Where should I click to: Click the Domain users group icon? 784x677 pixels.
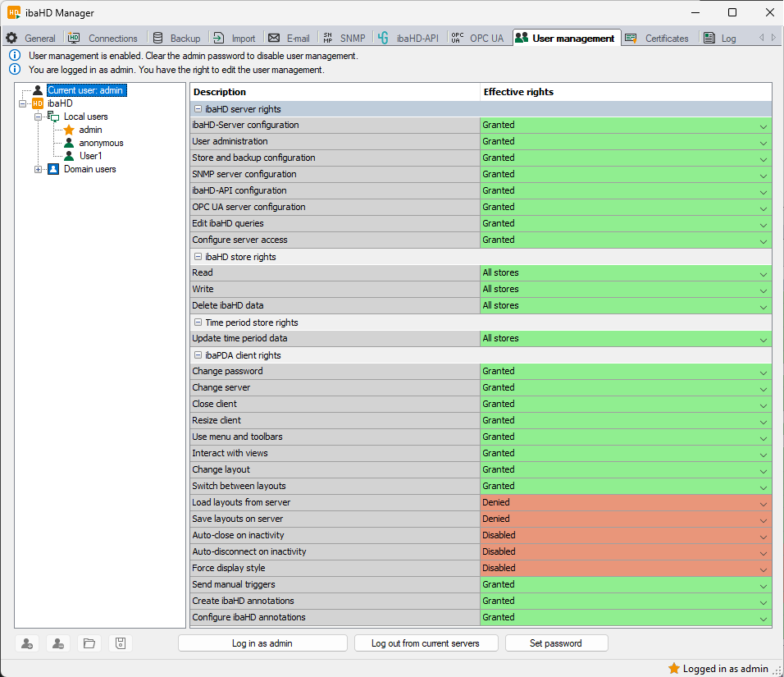point(53,169)
